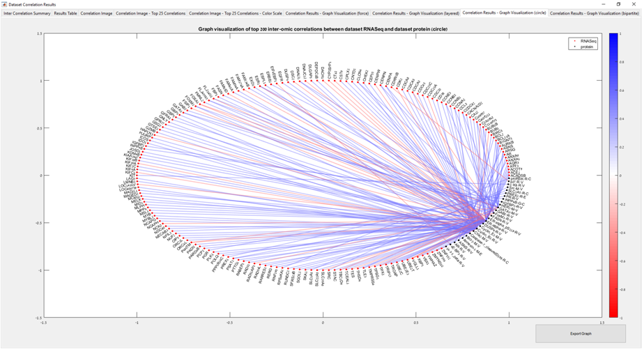The image size is (644, 349).
Task: Open the plain Correlation Image tab
Action: pyautogui.click(x=96, y=13)
